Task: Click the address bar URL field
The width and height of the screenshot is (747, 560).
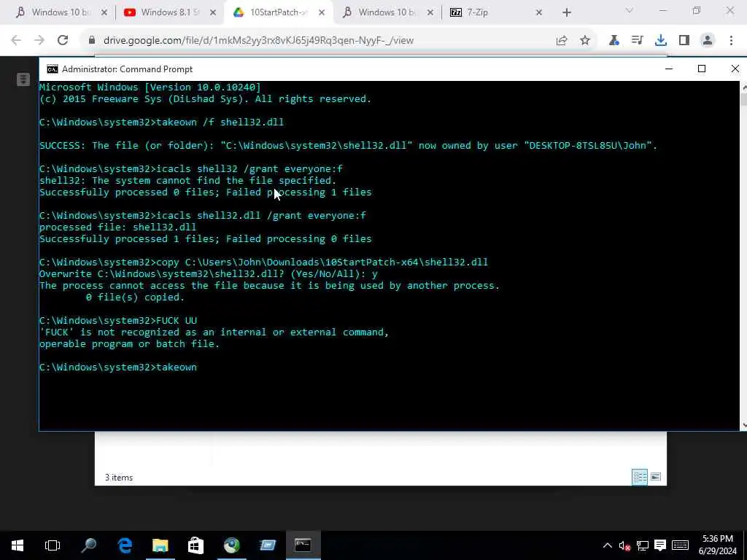Action: pyautogui.click(x=258, y=41)
